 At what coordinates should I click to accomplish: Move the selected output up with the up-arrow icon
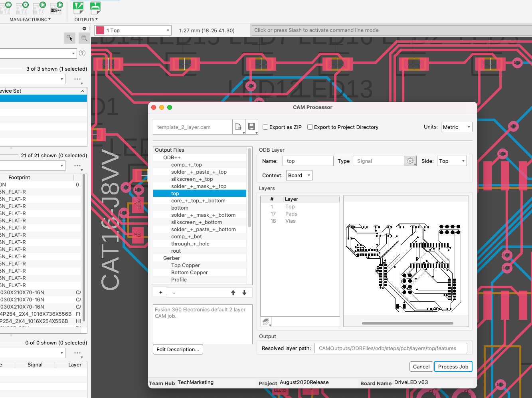click(233, 293)
